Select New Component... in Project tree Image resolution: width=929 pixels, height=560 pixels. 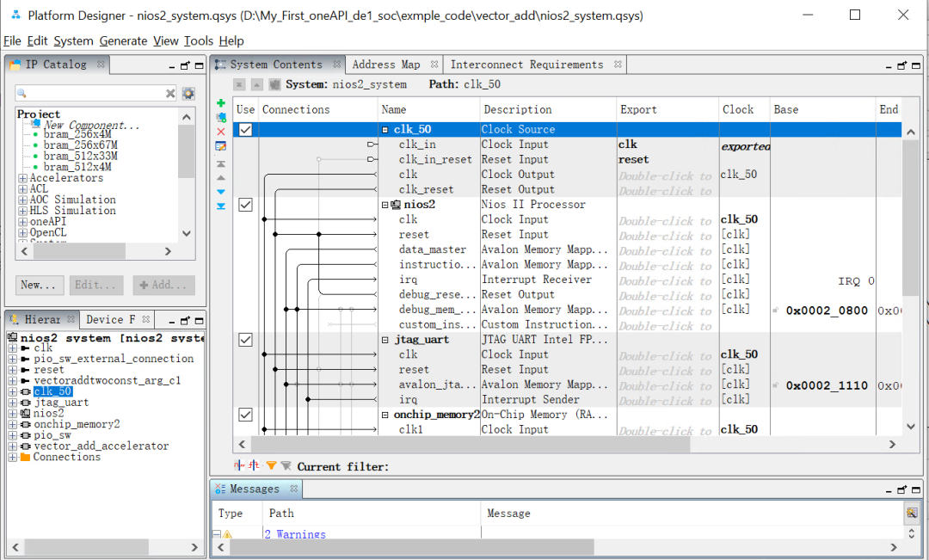click(x=91, y=125)
